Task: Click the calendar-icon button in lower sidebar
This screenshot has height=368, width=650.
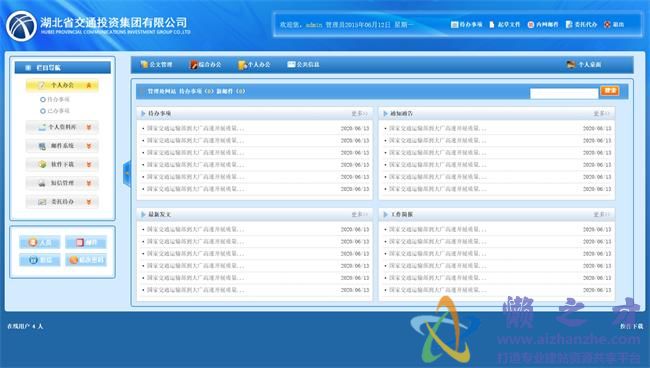Action: 40,260
